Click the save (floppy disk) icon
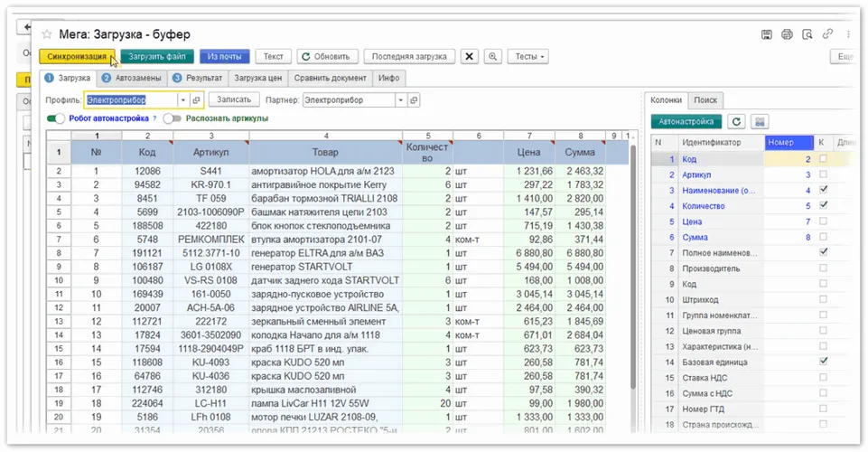The width and height of the screenshot is (868, 452). [x=767, y=34]
